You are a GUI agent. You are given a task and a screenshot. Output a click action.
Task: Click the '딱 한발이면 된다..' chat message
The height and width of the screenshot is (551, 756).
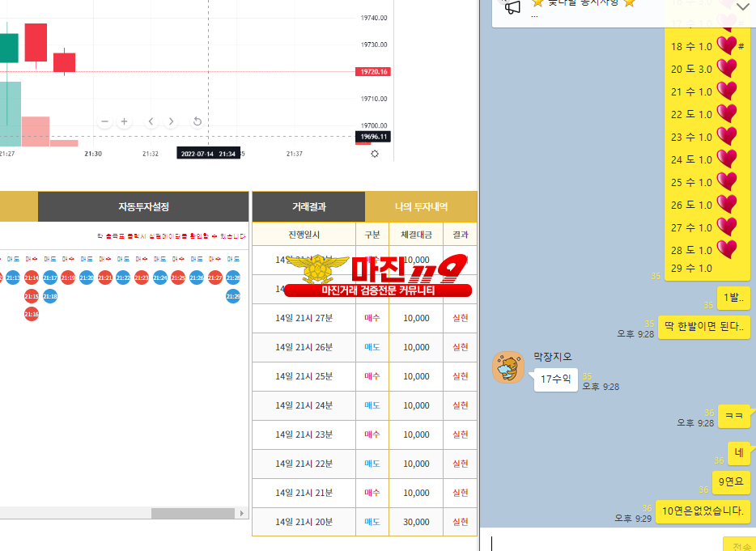(704, 327)
